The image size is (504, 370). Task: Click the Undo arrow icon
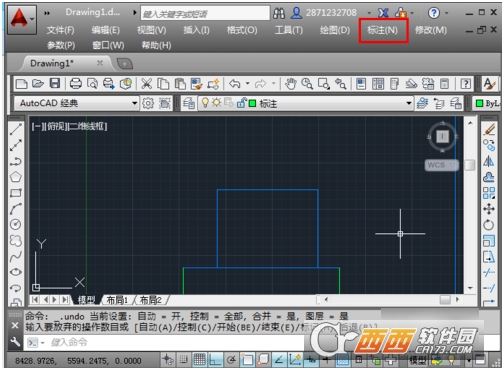coord(235,84)
